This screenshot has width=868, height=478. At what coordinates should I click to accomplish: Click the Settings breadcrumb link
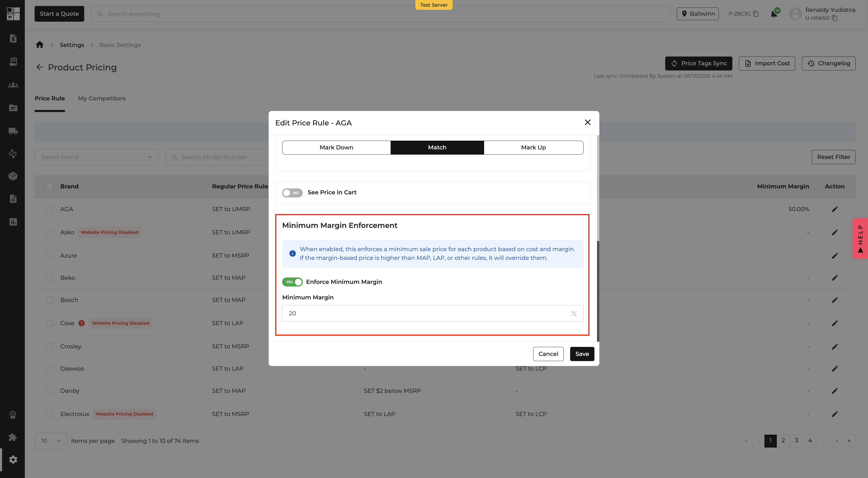coord(72,45)
